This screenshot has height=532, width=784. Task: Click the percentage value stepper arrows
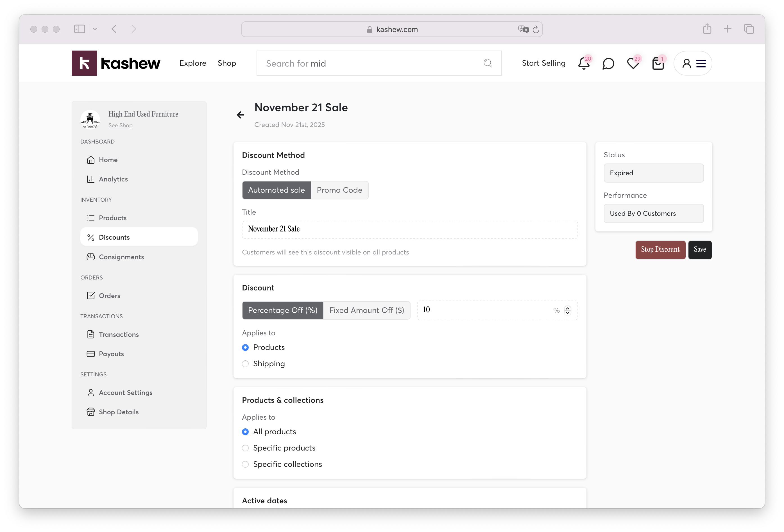tap(567, 310)
